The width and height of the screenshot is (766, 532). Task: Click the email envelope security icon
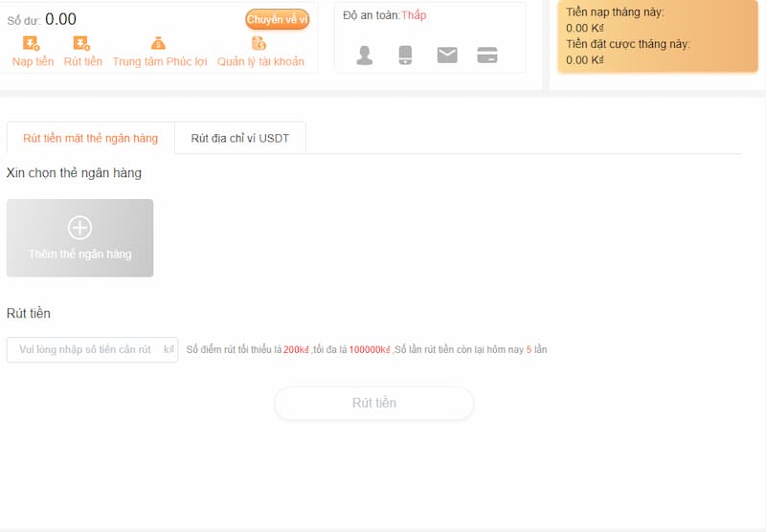point(447,55)
